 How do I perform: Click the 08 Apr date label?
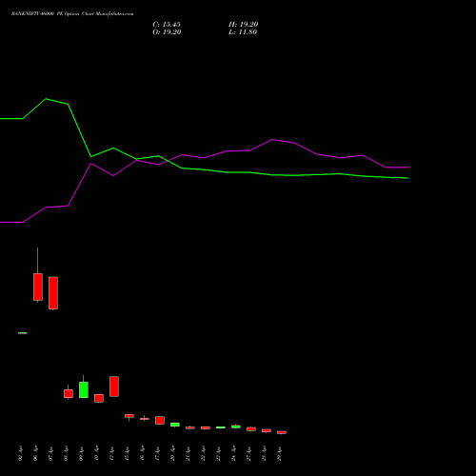point(66,454)
